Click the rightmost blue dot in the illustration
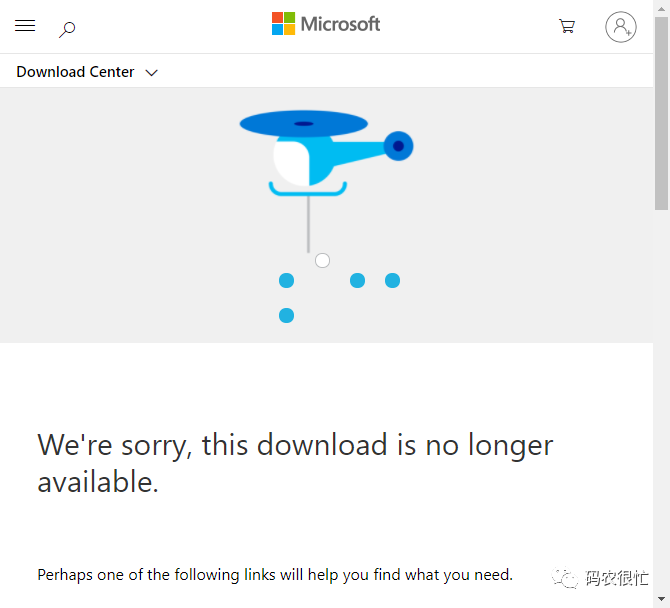This screenshot has width=670, height=608. (x=392, y=281)
